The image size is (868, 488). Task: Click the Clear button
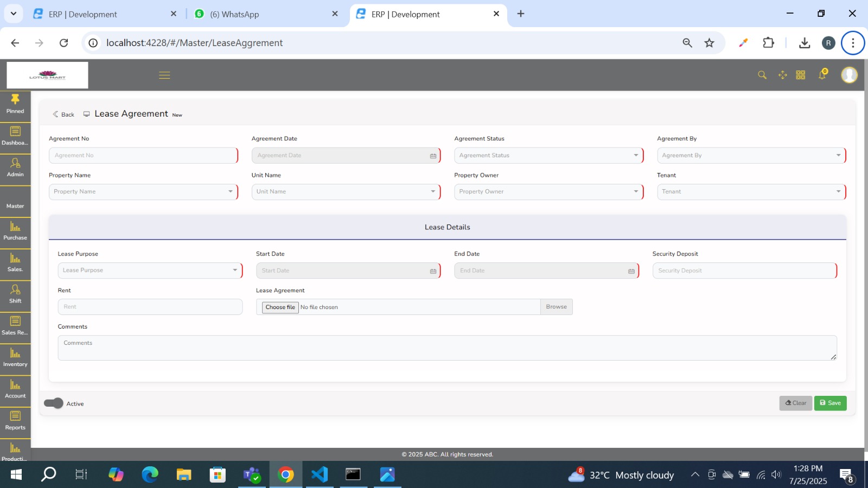pyautogui.click(x=795, y=403)
